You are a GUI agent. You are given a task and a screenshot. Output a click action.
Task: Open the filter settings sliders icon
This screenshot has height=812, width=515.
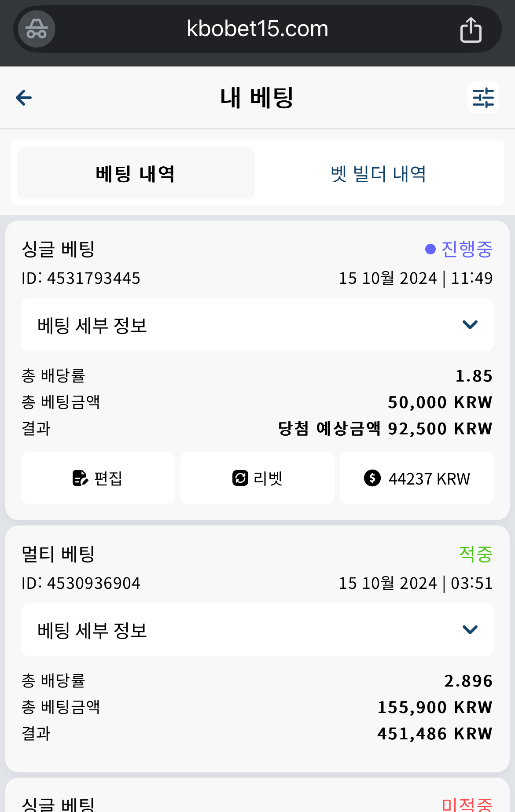[483, 97]
